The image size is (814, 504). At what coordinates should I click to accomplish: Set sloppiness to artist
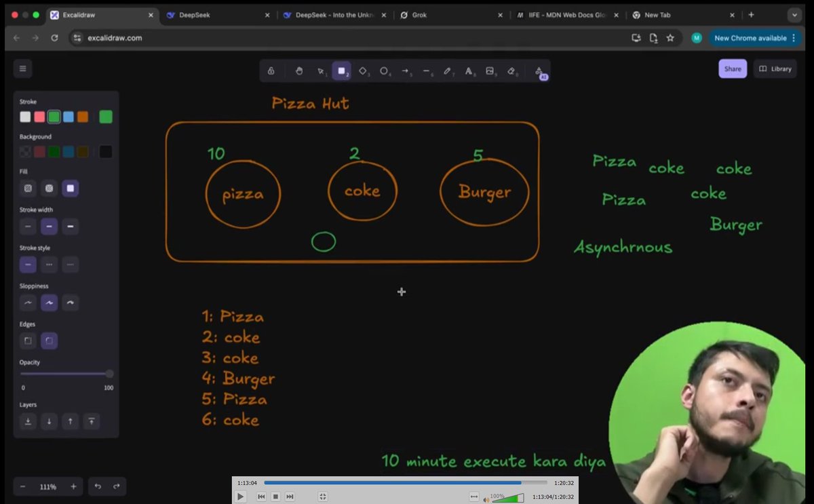49,303
